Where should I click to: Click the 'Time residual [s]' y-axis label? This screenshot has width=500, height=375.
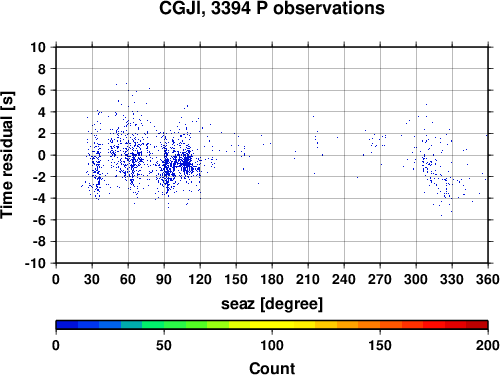click(x=7, y=155)
